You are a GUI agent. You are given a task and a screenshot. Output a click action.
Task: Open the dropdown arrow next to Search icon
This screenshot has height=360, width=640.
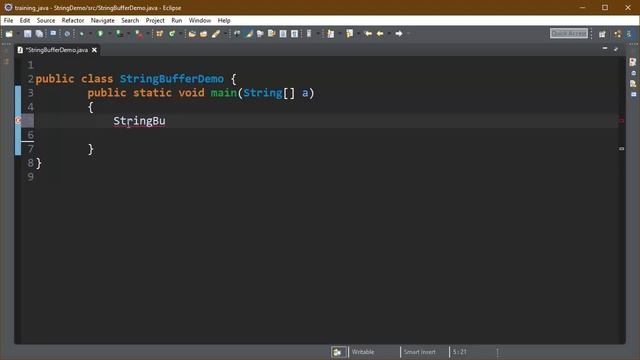click(x=225, y=34)
